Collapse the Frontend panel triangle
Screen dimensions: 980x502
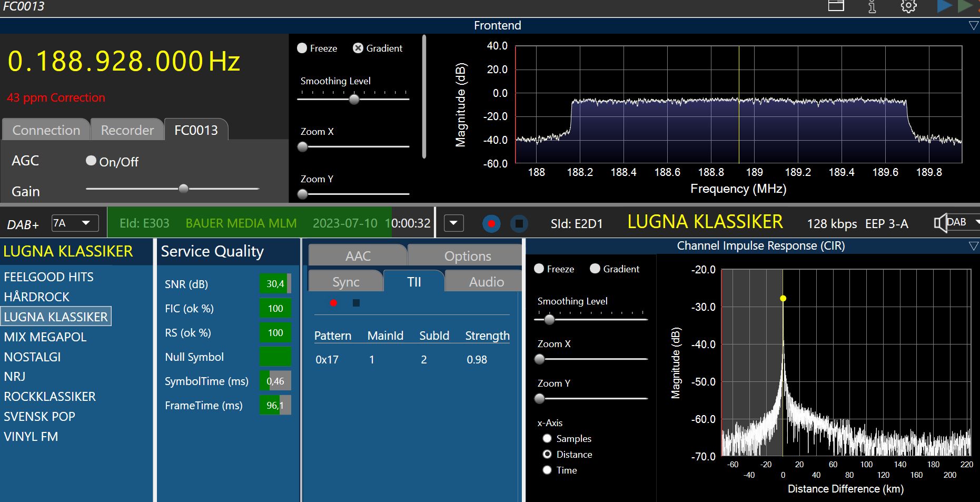point(973,25)
